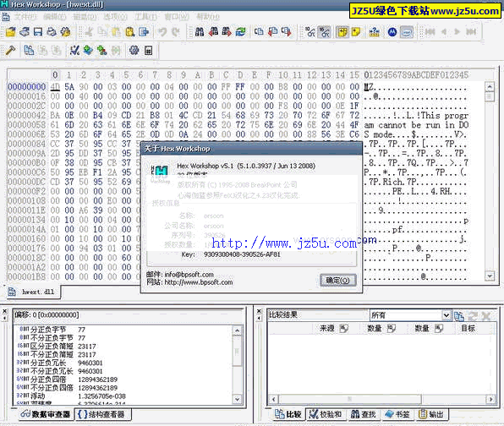The height and width of the screenshot is (426, 504).
Task: Click the base converter icon with question mark
Action: (x=374, y=32)
